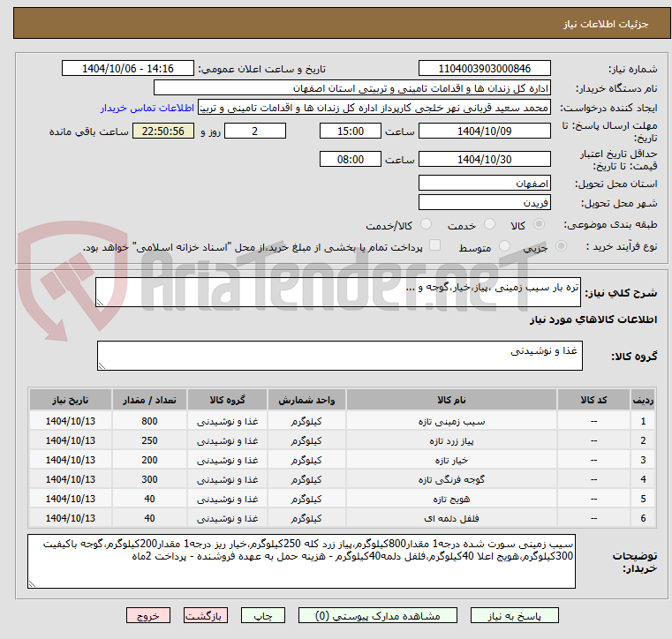
Task: Open اطلاعات تماس خریدار link
Action: 147,108
